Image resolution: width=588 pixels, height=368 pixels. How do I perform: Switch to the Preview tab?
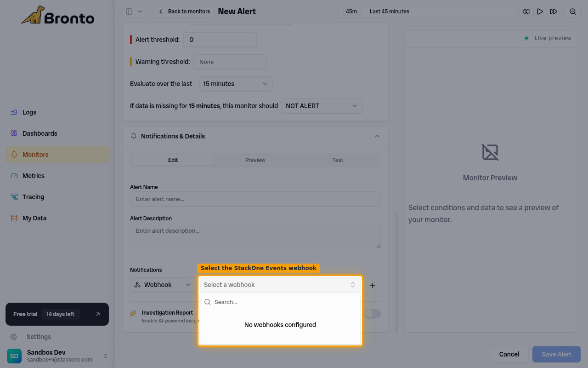coord(255,160)
